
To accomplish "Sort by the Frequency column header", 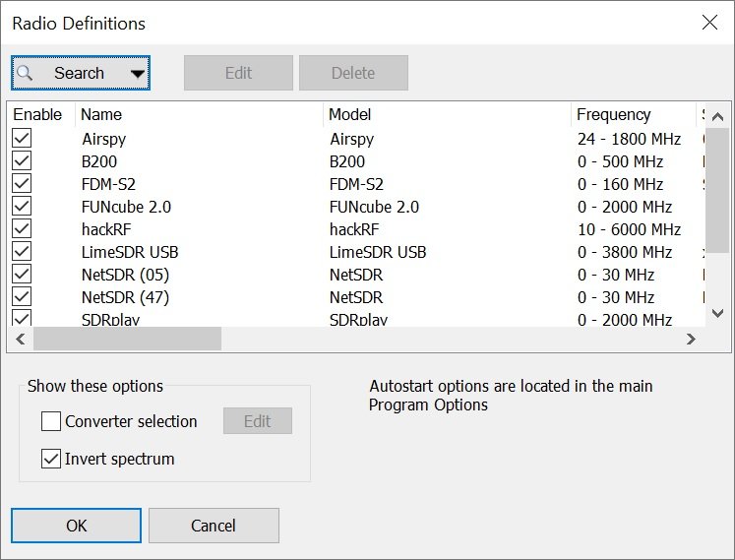I will (634, 114).
